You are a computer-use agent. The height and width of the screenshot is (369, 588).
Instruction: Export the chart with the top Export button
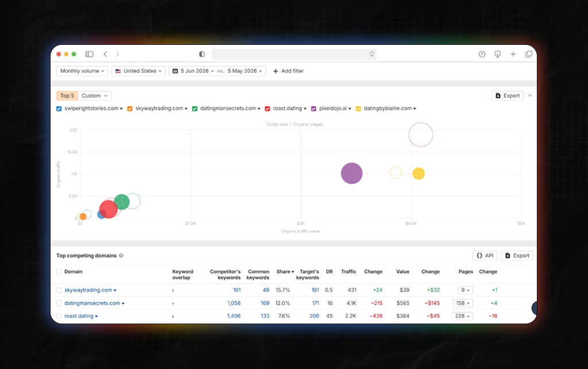pos(508,96)
